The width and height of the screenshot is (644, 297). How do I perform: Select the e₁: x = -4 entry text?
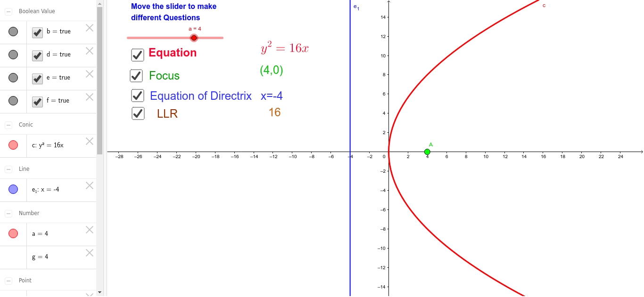(46, 190)
